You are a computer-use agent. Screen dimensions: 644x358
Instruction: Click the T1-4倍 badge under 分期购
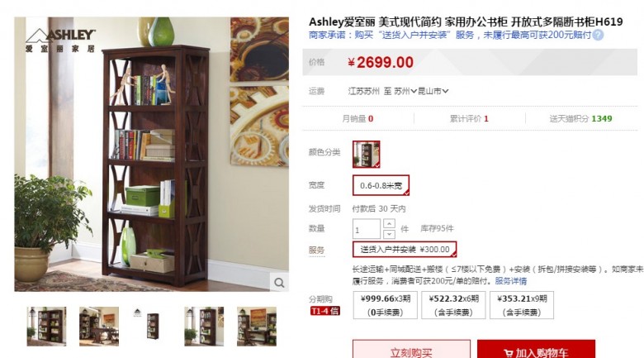[x=324, y=311]
